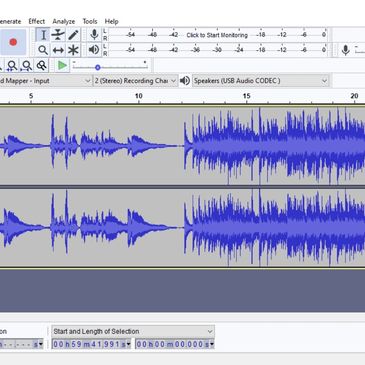This screenshot has height=365, width=365.
Task: Open format arrow of 00h59m41.991s field
Action: [x=129, y=344]
